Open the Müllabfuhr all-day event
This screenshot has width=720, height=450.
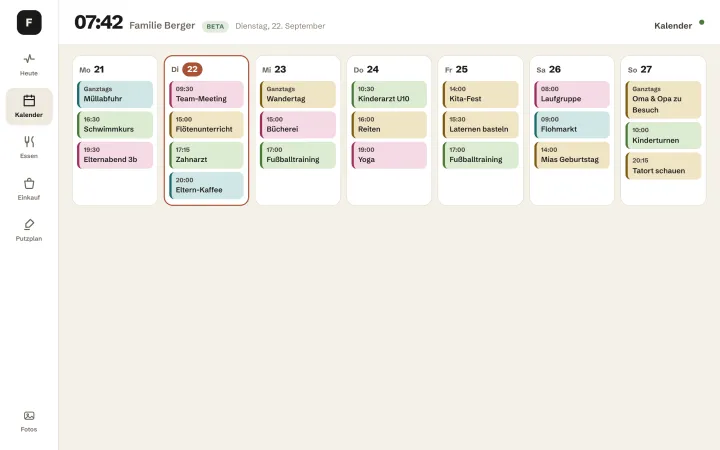pos(115,94)
